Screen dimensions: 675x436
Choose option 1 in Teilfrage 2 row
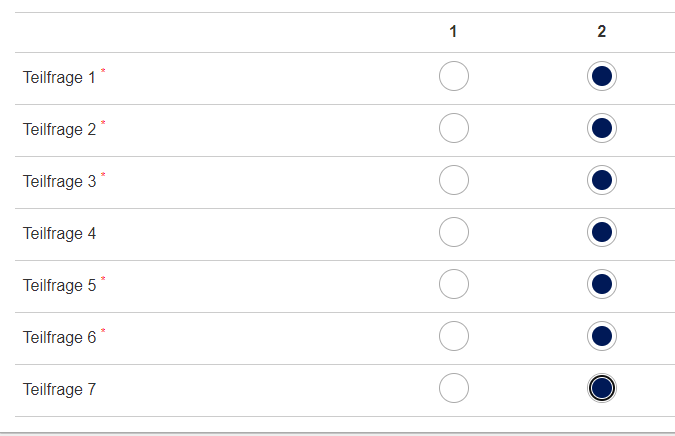click(454, 128)
